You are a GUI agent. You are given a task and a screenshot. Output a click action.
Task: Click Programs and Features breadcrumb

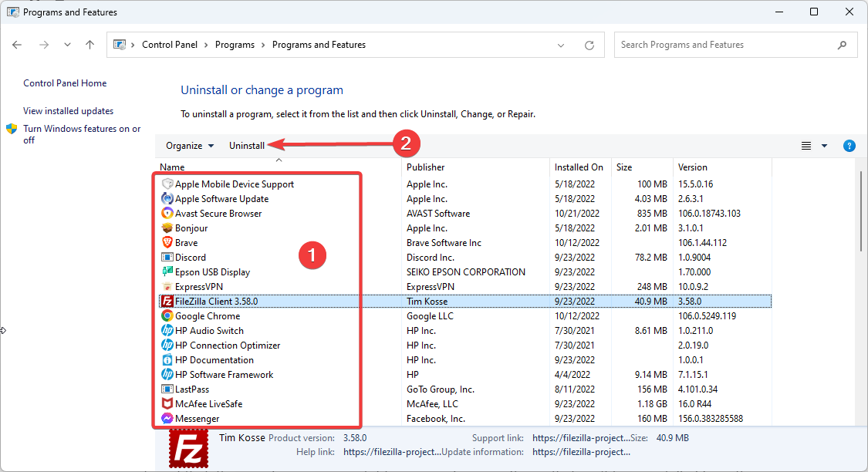pyautogui.click(x=319, y=45)
